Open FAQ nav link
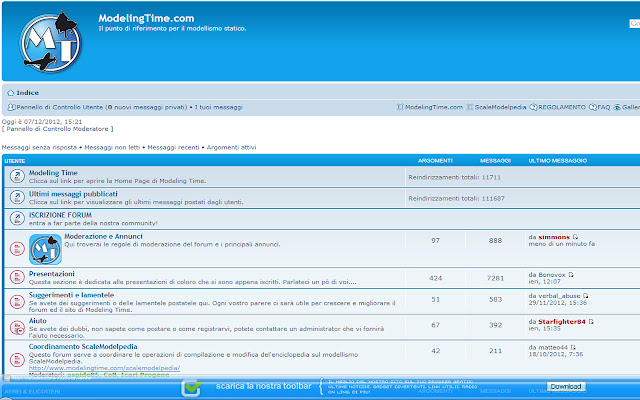Image resolution: width=640 pixels, height=400 pixels. pos(604,107)
